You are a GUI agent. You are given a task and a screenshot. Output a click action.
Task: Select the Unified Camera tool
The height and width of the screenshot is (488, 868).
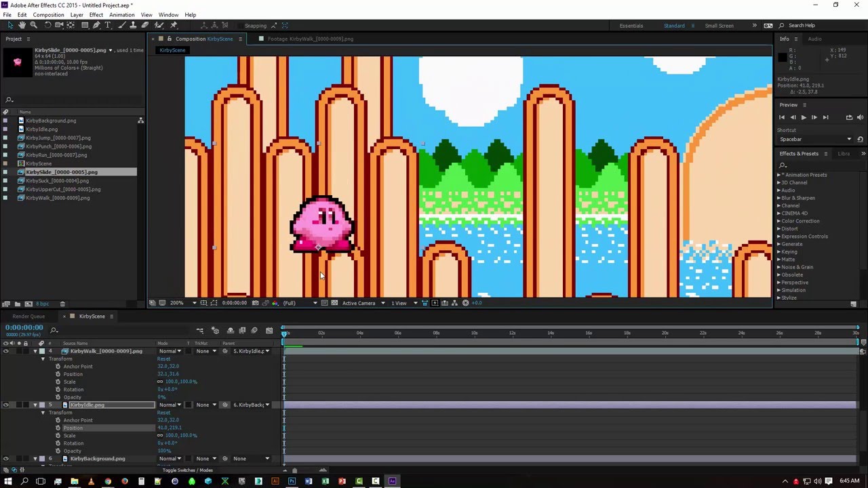pos(59,25)
